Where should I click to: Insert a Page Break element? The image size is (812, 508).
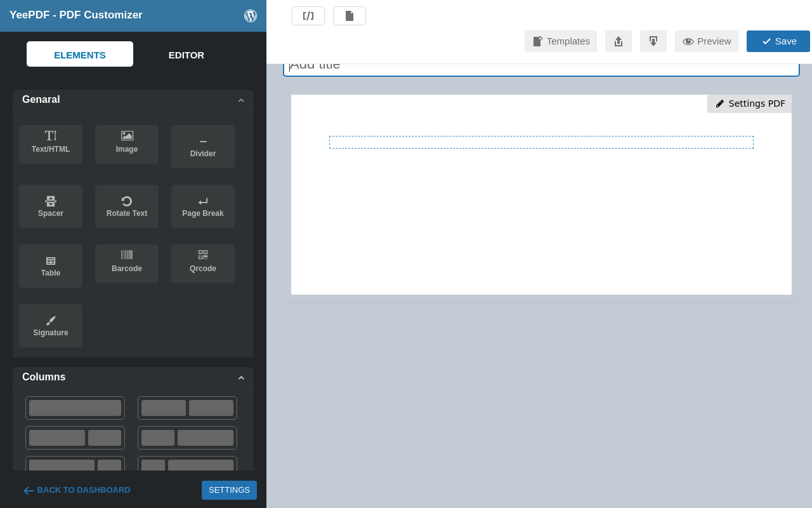(203, 206)
